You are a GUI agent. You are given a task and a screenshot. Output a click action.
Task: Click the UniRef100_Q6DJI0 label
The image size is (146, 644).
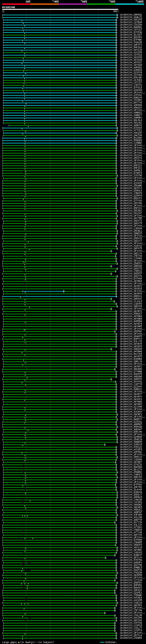tap(131, 254)
